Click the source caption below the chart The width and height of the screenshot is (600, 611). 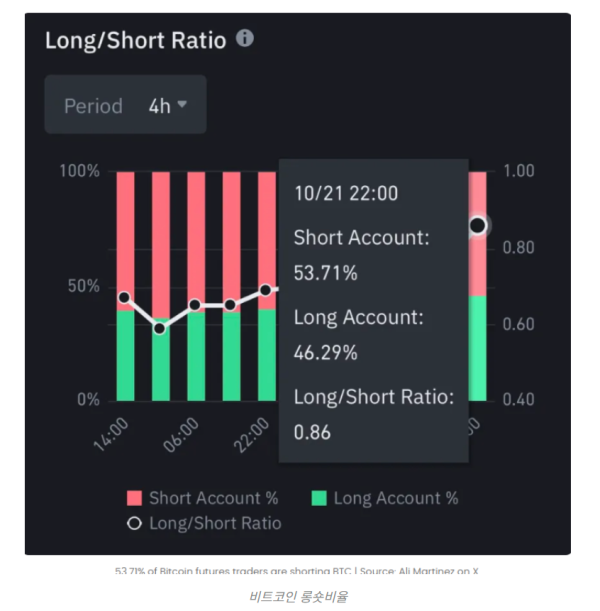pos(297,571)
